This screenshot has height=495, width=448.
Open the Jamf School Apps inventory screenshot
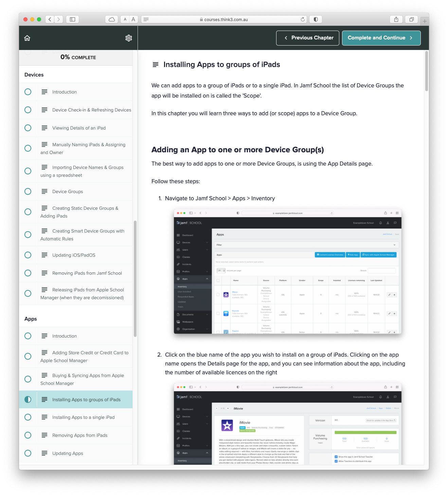[288, 271]
